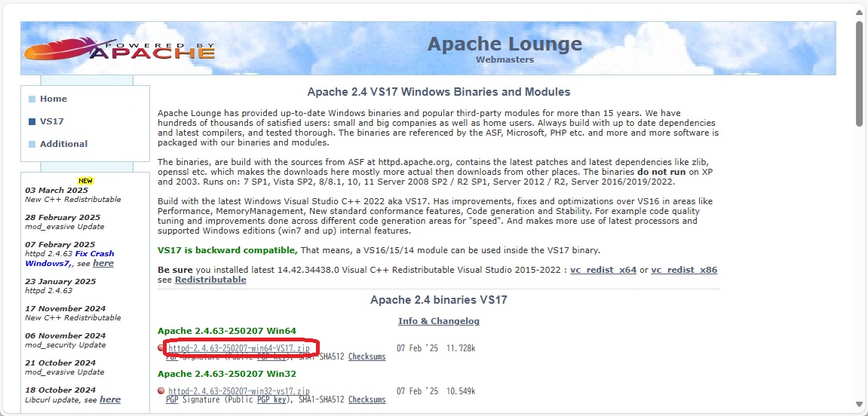Click the dark square bullet beside VS17
This screenshot has width=868, height=416.
(x=32, y=121)
